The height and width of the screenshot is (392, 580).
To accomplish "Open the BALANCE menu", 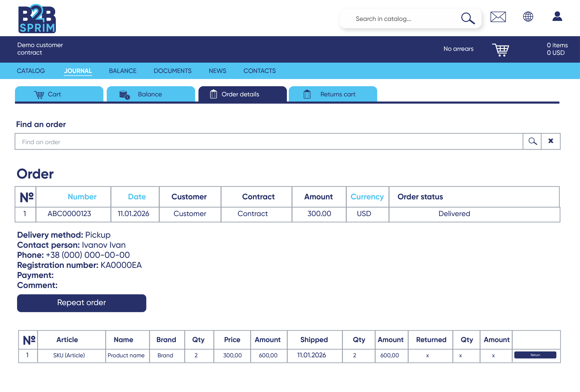I will 123,71.
